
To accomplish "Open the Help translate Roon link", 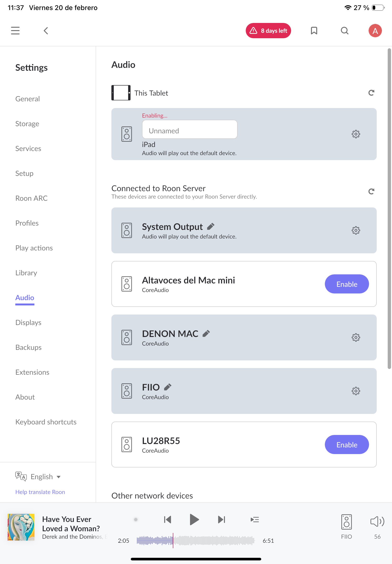I will click(40, 492).
